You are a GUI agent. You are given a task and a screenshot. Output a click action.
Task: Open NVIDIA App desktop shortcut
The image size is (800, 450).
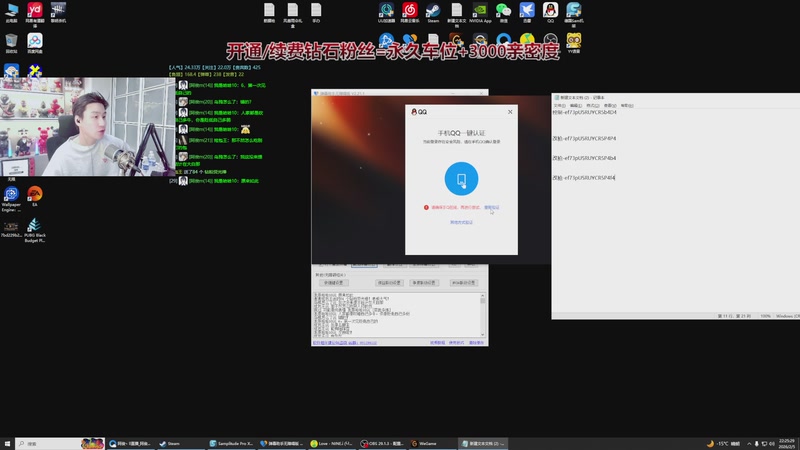(480, 11)
